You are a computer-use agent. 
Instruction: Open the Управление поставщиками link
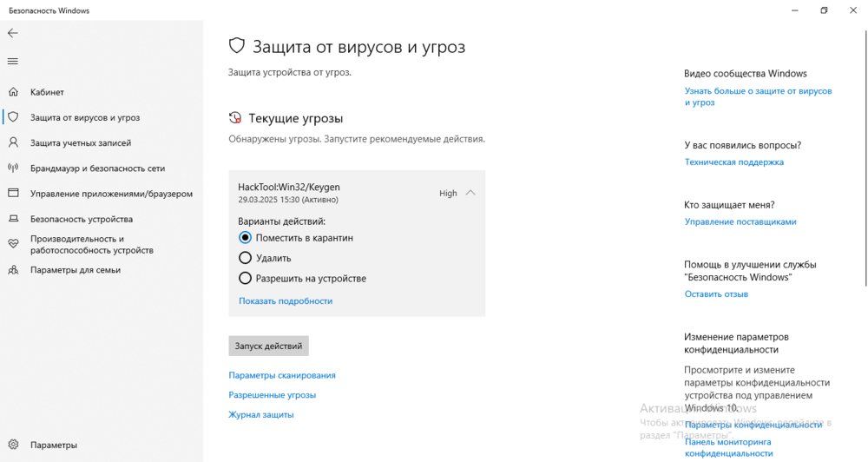tap(740, 221)
